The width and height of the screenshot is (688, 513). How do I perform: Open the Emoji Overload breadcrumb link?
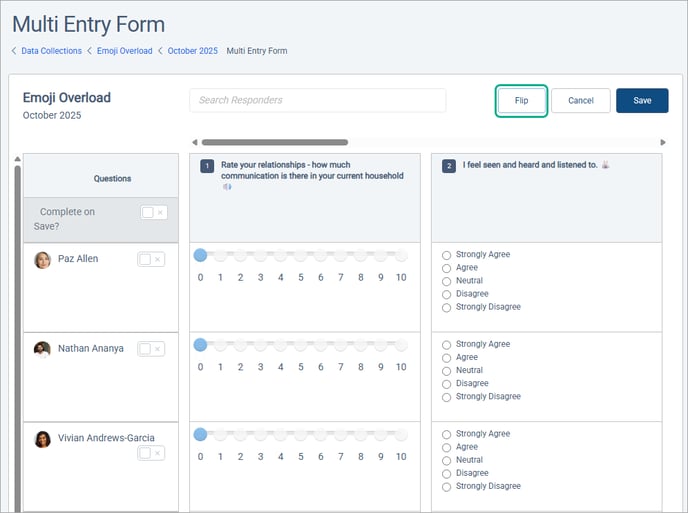124,51
